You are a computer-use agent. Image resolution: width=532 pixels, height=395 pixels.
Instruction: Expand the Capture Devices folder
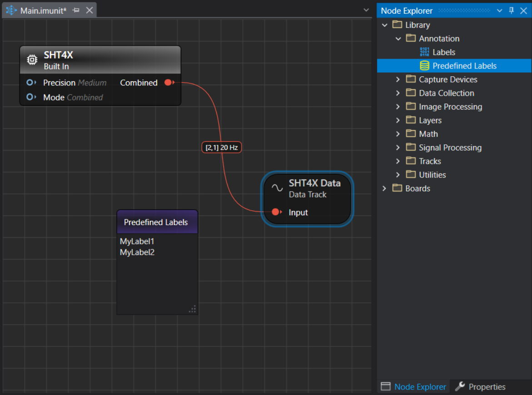click(398, 79)
